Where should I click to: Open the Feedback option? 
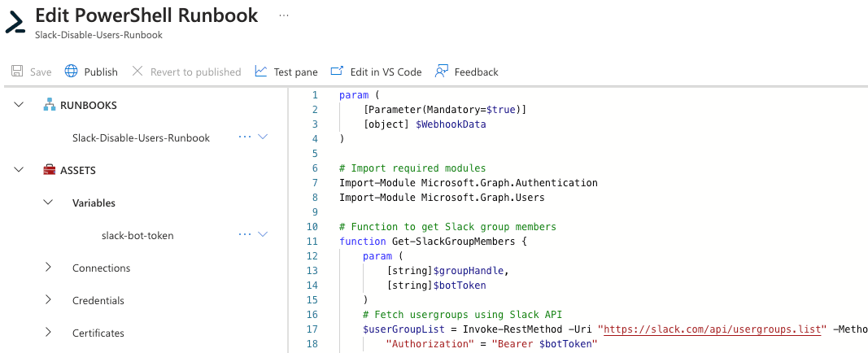click(467, 72)
